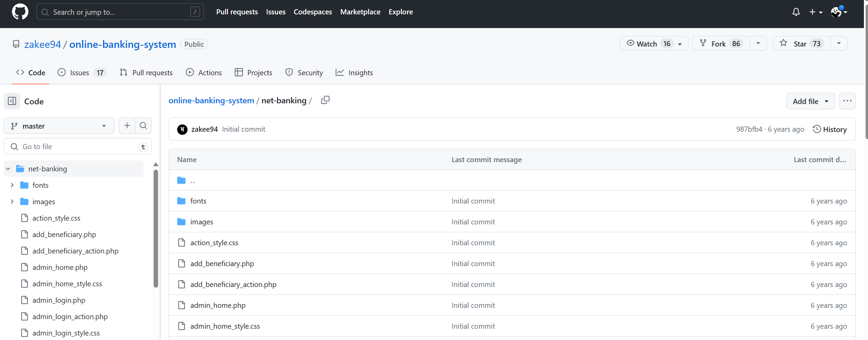Click Initial commit message for fonts row
Image resolution: width=868 pixels, height=340 pixels.
473,201
